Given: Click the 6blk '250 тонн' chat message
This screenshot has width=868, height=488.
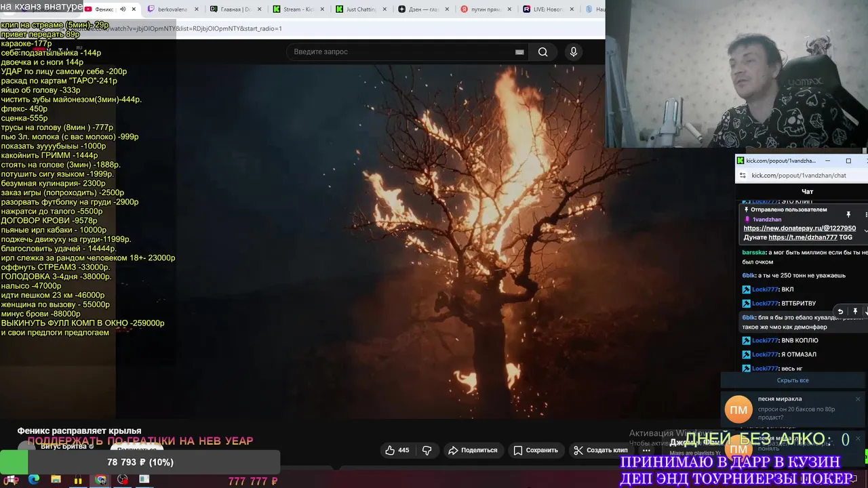Looking at the screenshot, I should point(794,275).
